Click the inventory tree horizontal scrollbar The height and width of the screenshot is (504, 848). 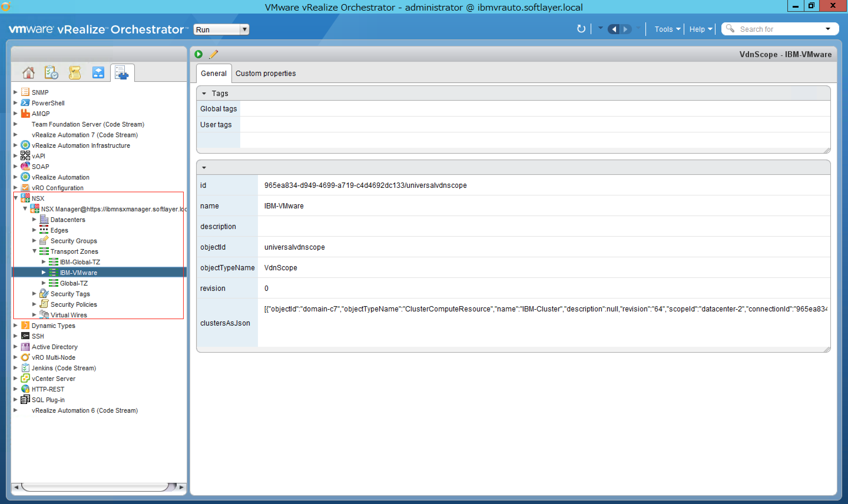click(x=95, y=487)
